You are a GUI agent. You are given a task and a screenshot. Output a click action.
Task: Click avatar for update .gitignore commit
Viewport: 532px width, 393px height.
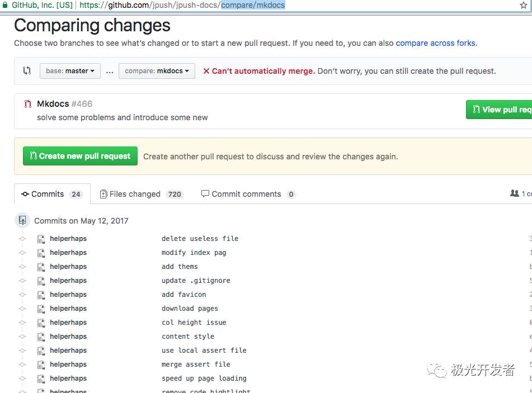[x=41, y=281]
